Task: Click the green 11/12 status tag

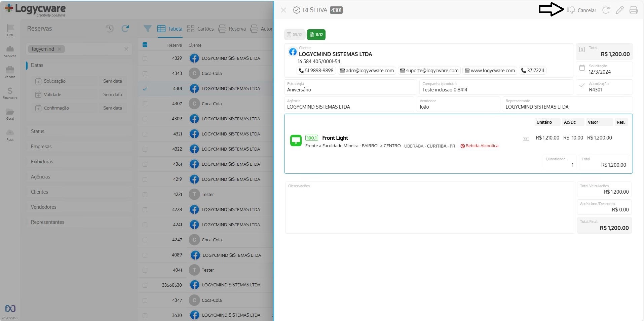Action: [x=316, y=35]
